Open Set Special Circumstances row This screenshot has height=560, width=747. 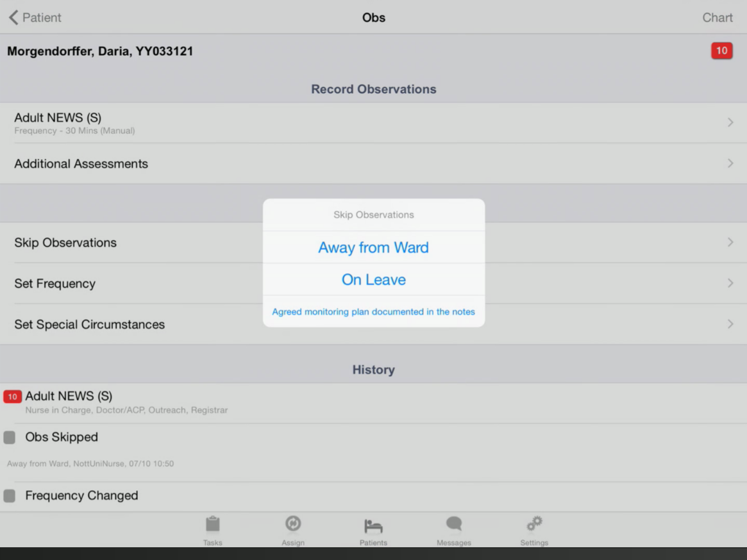click(90, 324)
